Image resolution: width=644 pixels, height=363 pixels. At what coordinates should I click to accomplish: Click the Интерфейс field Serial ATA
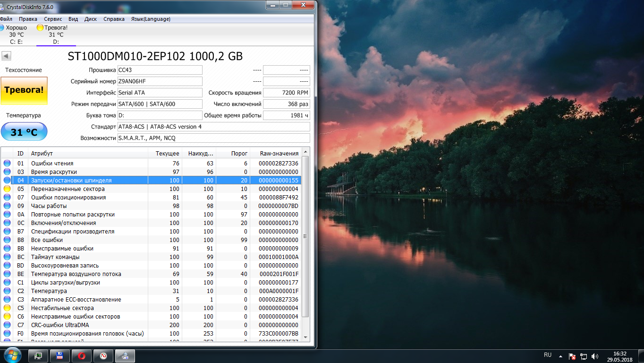click(x=160, y=93)
